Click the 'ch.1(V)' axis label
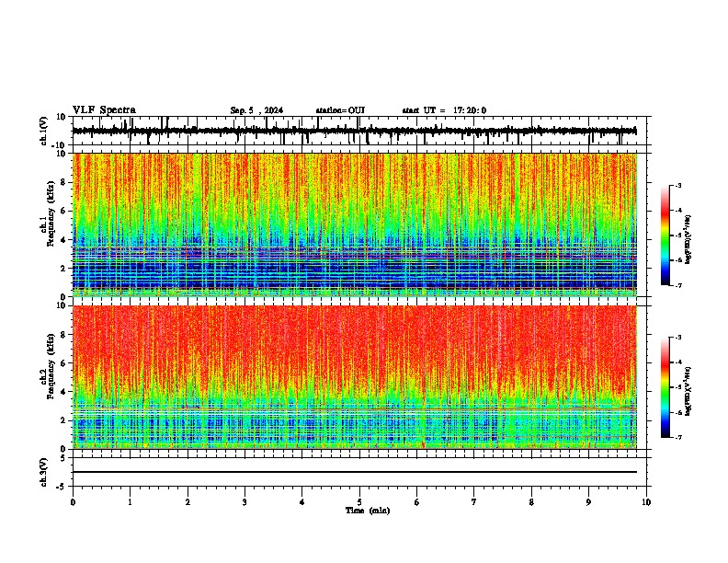The image size is (728, 563). [x=44, y=131]
